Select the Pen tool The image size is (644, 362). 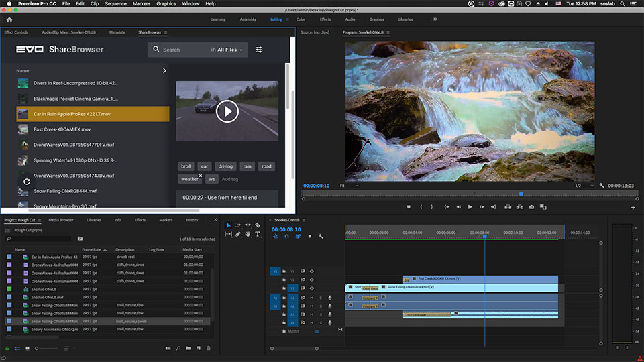[238, 234]
